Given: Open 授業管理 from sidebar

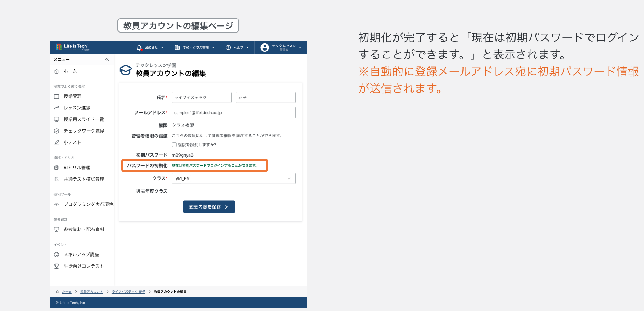Looking at the screenshot, I should (x=73, y=96).
